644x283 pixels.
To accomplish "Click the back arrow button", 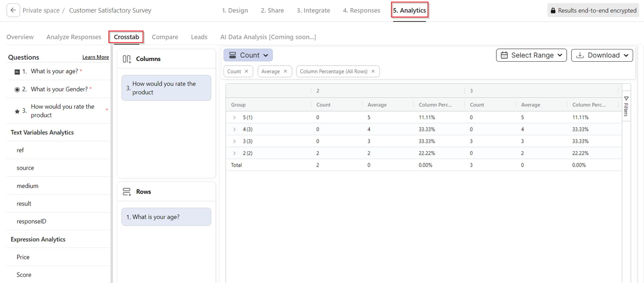I will click(13, 10).
